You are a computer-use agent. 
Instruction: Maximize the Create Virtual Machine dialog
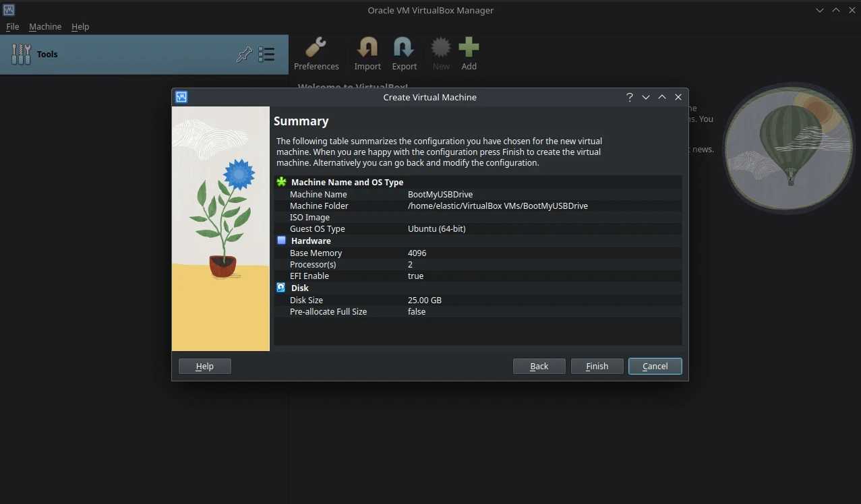click(662, 97)
